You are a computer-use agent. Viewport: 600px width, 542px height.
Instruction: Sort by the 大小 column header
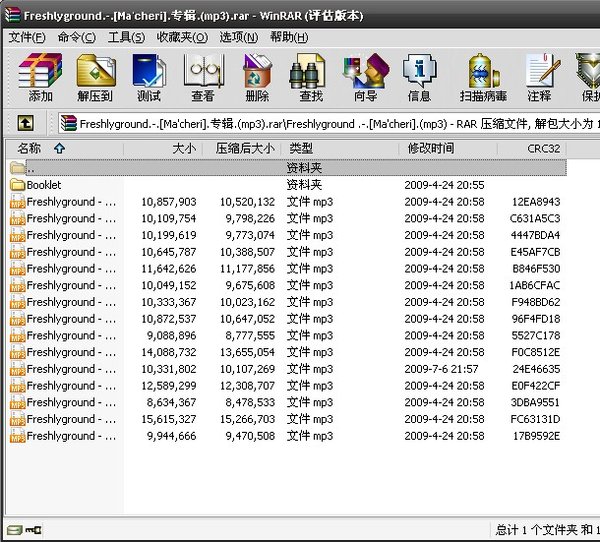coord(163,148)
